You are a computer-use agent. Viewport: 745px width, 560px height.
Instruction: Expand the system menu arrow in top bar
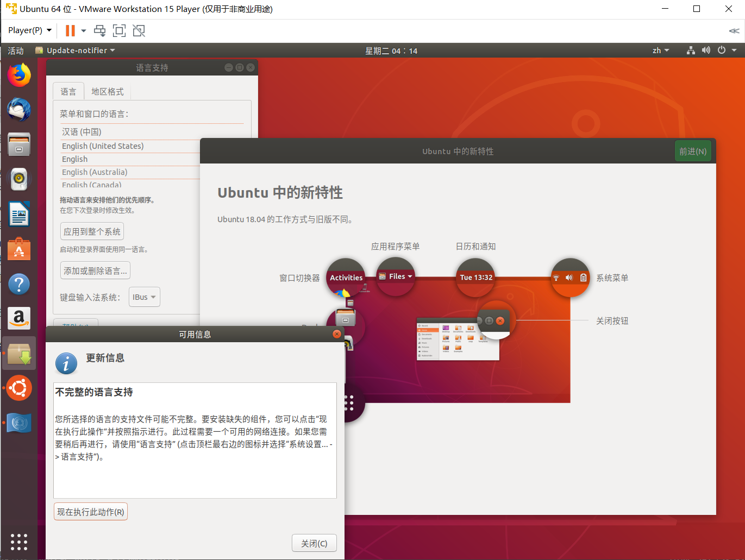tap(734, 51)
